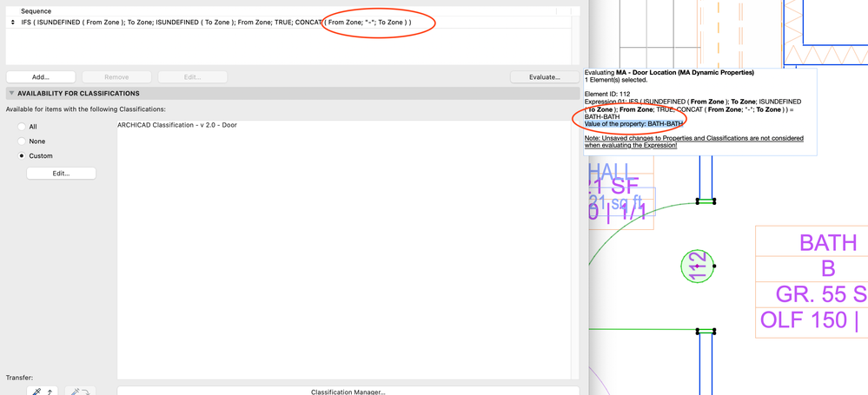This screenshot has width=868, height=395.
Task: Click the Edit... button next to Remove
Action: tap(193, 77)
